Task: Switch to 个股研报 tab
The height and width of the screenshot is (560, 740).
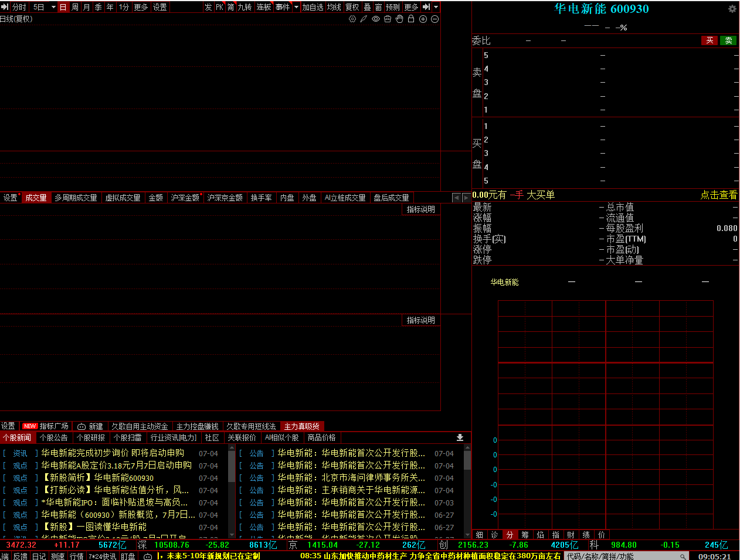Action: 91,437
